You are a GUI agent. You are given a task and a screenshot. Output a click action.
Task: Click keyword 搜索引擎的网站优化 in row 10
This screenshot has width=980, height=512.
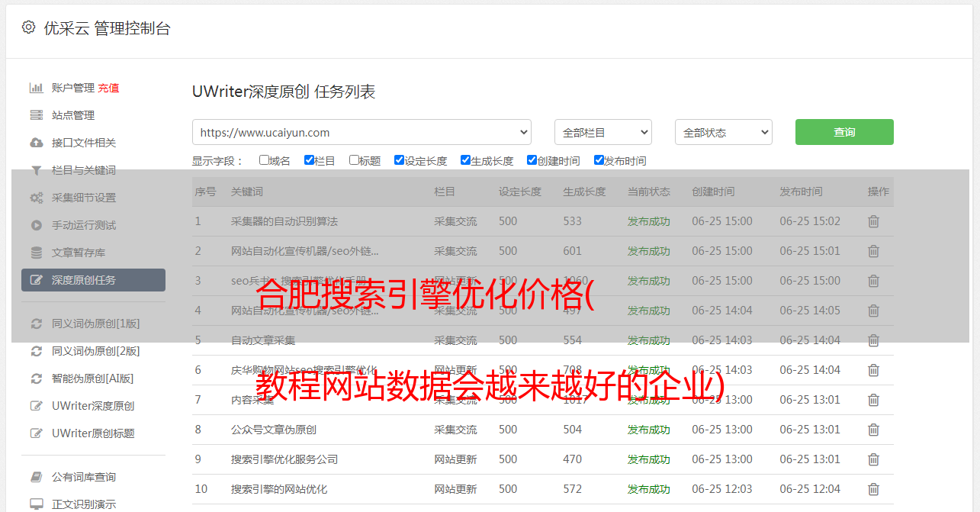(279, 489)
